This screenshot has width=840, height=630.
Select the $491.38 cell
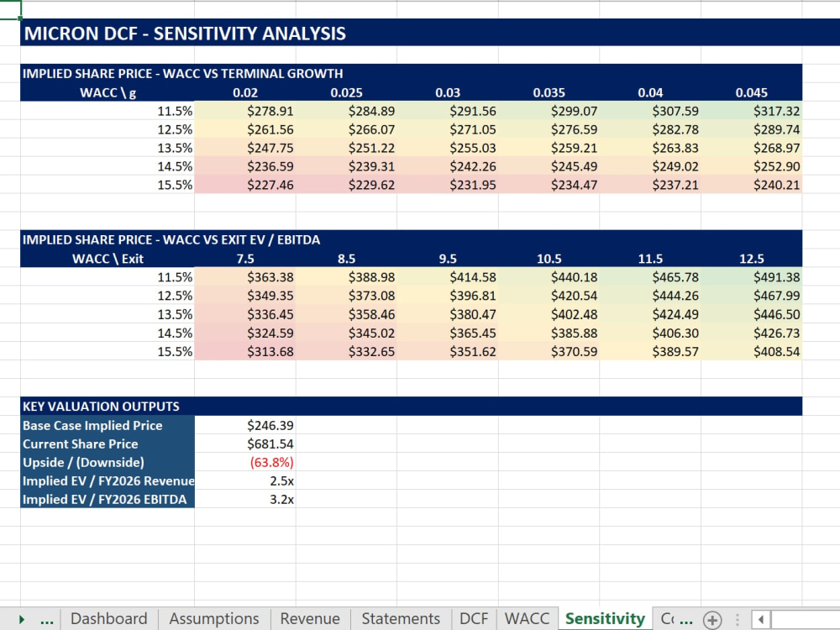click(752, 277)
